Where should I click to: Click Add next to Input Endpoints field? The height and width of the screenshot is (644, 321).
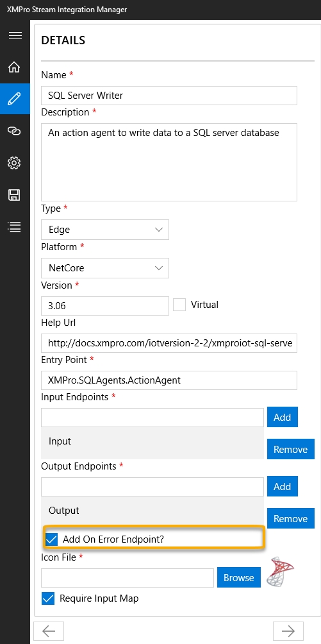coord(283,418)
